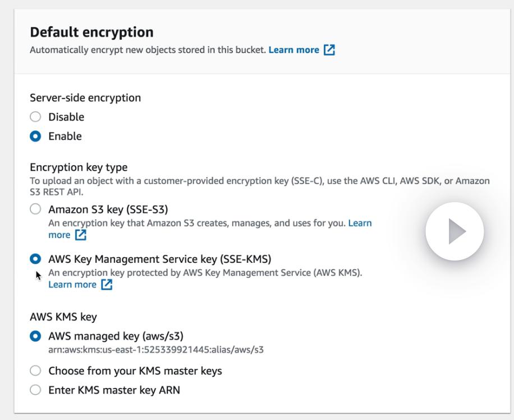Select Choose from your KMS master keys

point(36,371)
